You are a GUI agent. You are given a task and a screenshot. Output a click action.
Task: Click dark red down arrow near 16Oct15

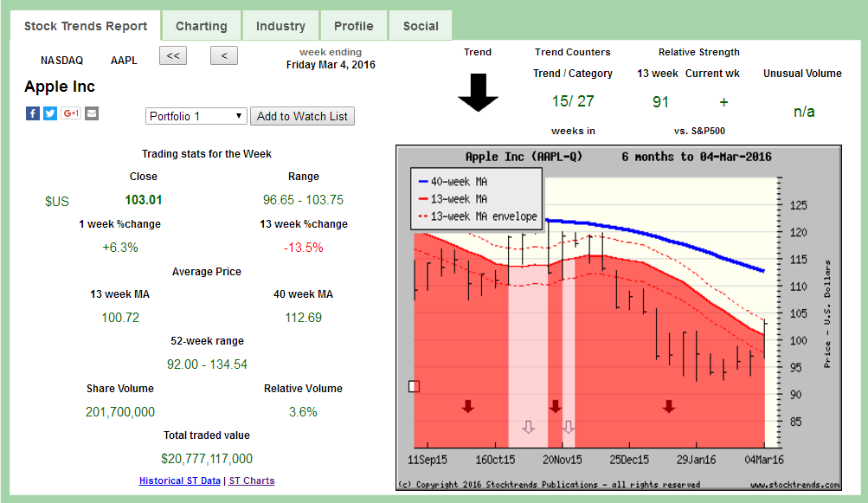(468, 407)
